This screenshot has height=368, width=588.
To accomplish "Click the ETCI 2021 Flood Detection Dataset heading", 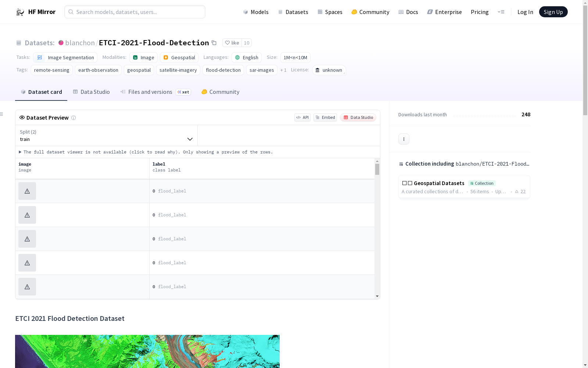I will tap(70, 318).
